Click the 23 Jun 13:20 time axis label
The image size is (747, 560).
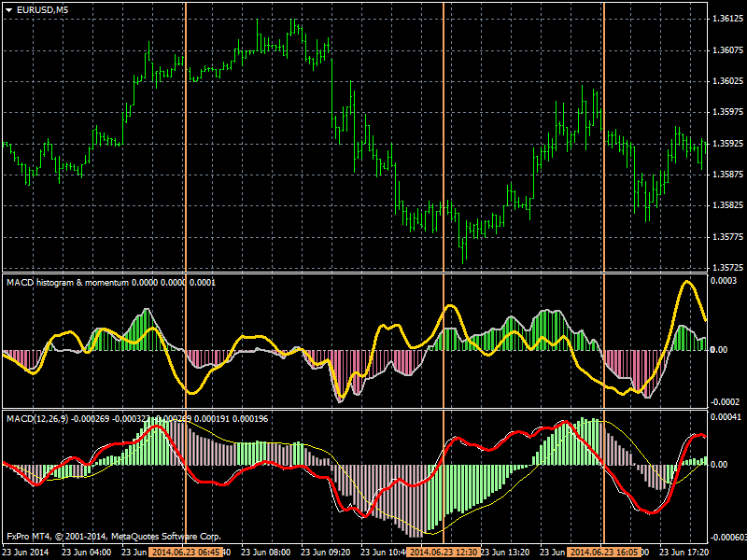coord(505,553)
